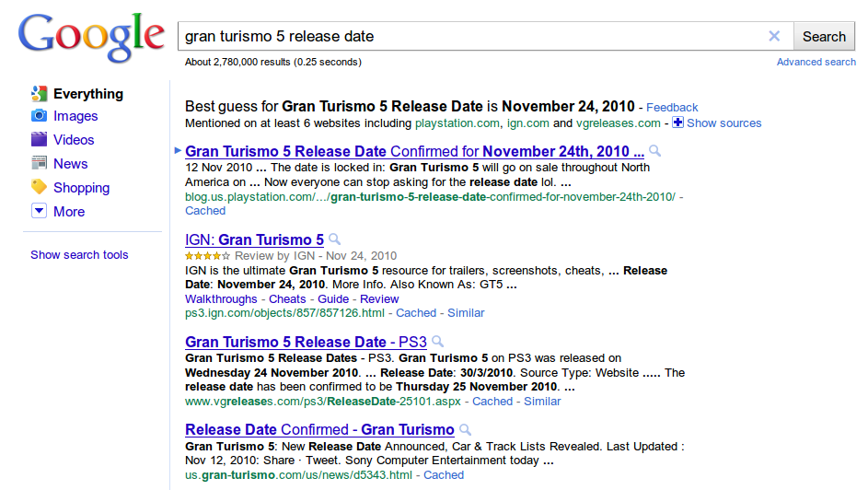Expand Show sources plus icon

(677, 122)
